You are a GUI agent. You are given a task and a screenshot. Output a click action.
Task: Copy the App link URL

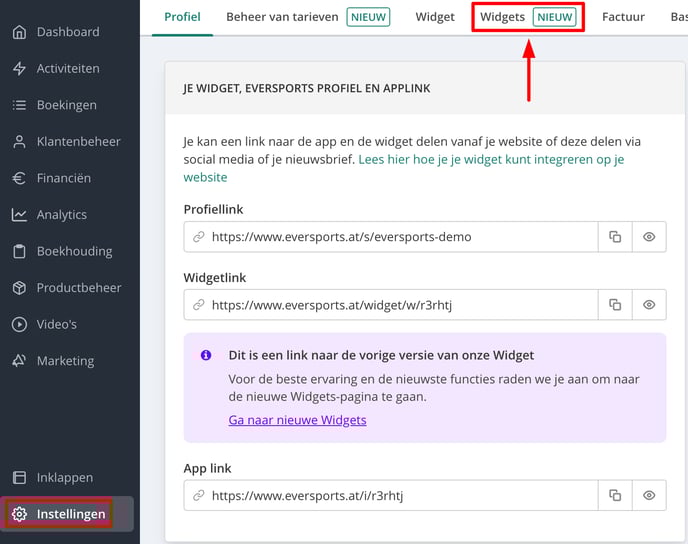pos(615,495)
